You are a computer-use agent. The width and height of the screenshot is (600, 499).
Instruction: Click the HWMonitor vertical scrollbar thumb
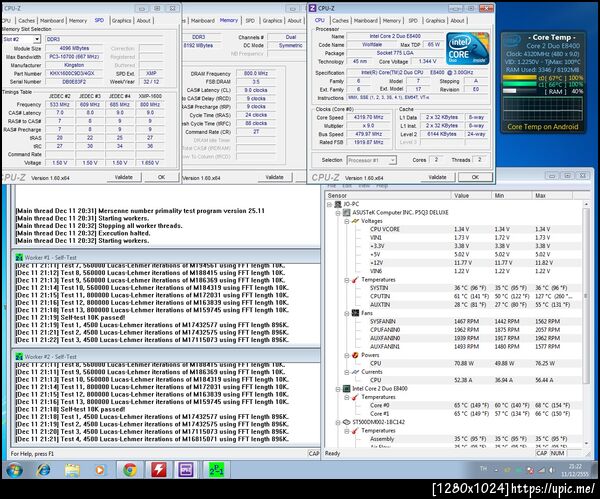[586, 296]
